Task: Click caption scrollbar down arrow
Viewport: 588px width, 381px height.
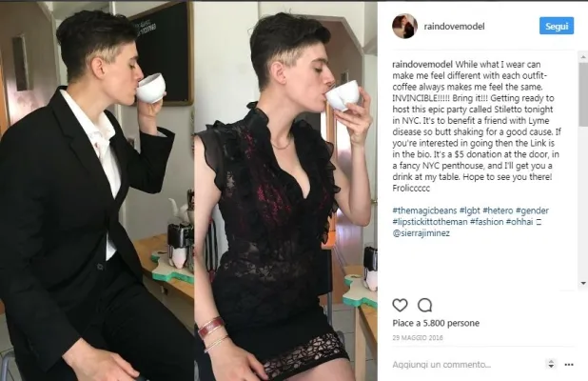Action: (583, 284)
